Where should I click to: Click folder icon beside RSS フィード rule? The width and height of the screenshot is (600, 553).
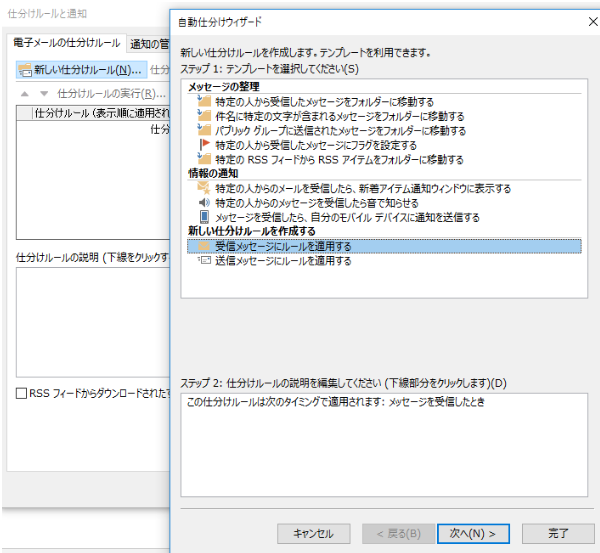coord(204,159)
